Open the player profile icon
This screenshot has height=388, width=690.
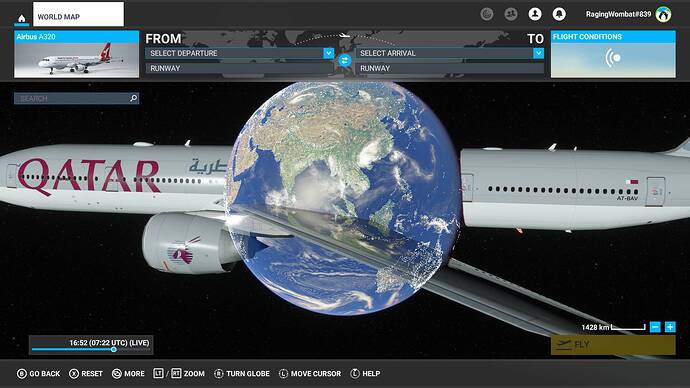(x=535, y=14)
